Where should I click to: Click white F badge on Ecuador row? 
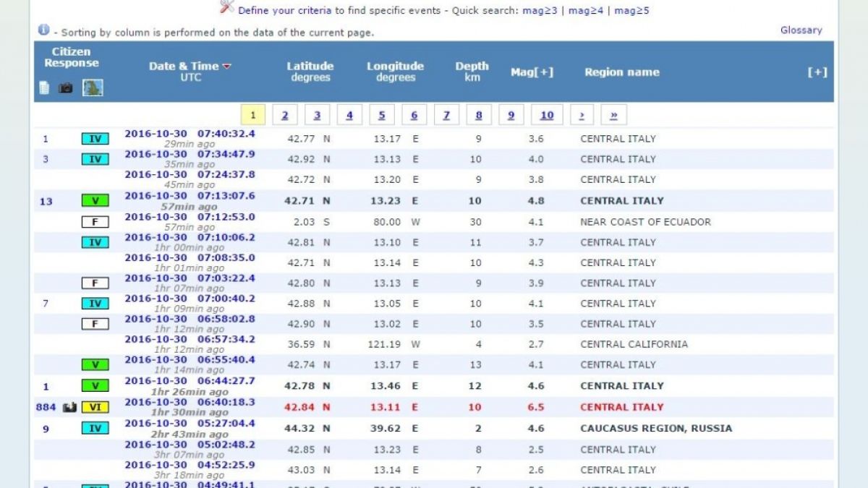click(95, 222)
